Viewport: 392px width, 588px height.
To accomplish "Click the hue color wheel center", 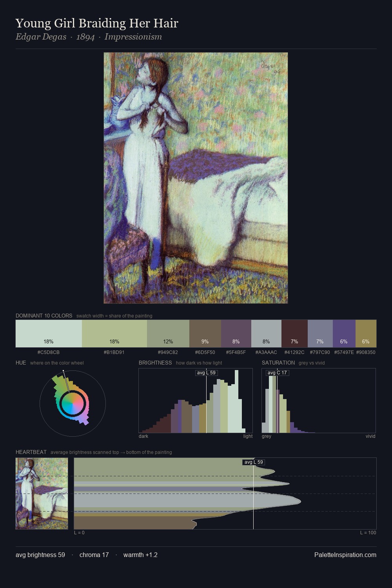I will coord(73,403).
